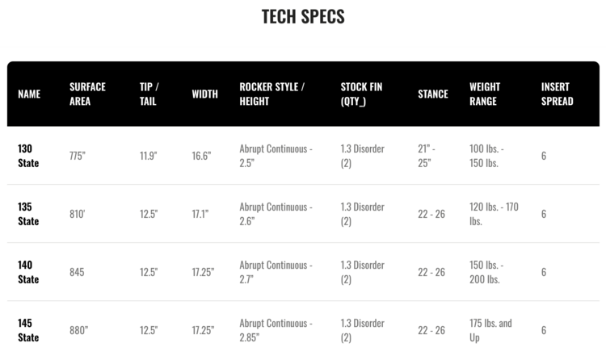
Task: Click the 135 State row name
Action: pos(28,214)
